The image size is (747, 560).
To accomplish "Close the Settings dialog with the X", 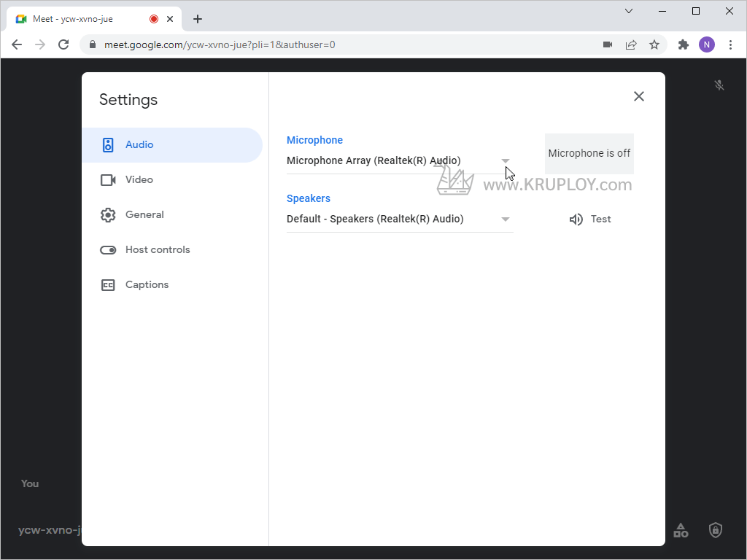I will [639, 96].
